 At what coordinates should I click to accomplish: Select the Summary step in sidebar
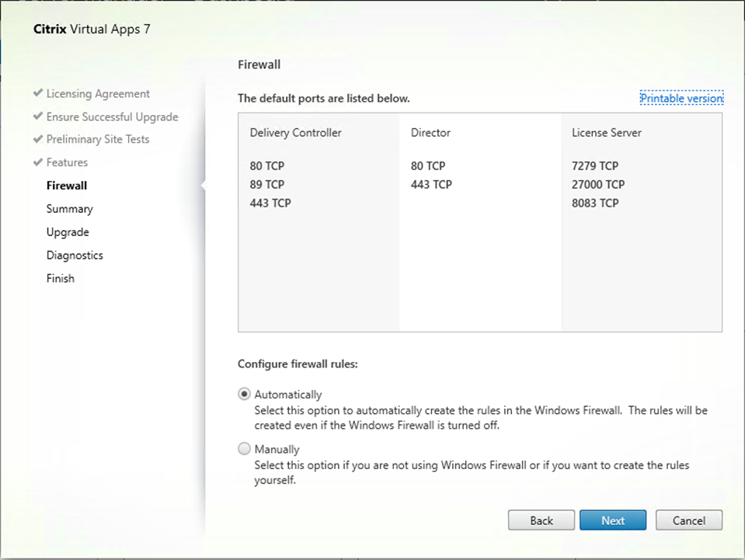[x=69, y=209]
